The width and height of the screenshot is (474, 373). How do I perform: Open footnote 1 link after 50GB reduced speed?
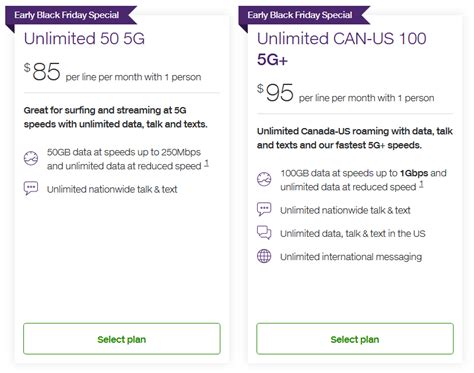(207, 163)
